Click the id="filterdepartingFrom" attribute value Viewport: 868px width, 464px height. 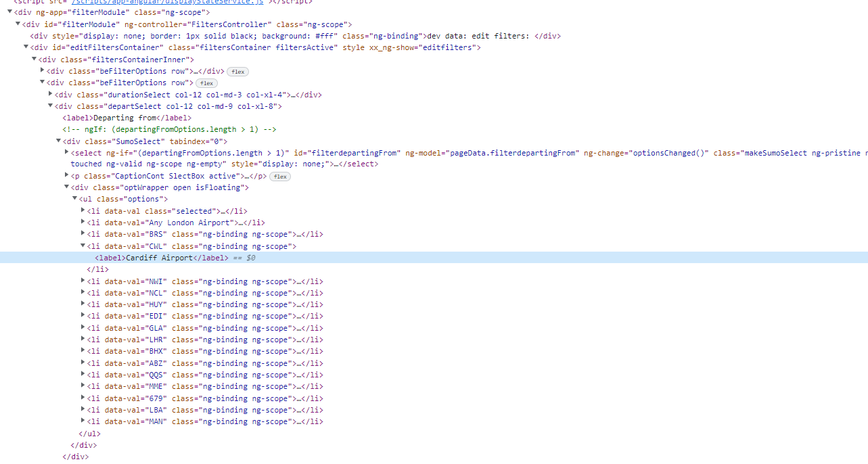(347, 153)
